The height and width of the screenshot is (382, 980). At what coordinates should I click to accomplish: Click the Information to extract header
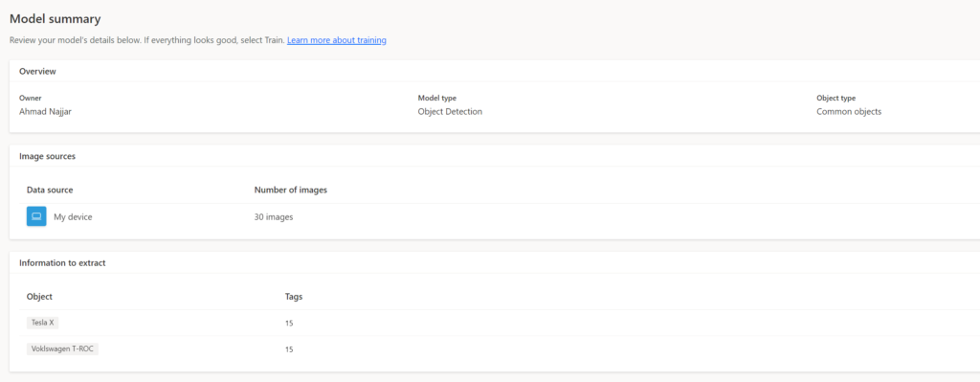pos(62,263)
